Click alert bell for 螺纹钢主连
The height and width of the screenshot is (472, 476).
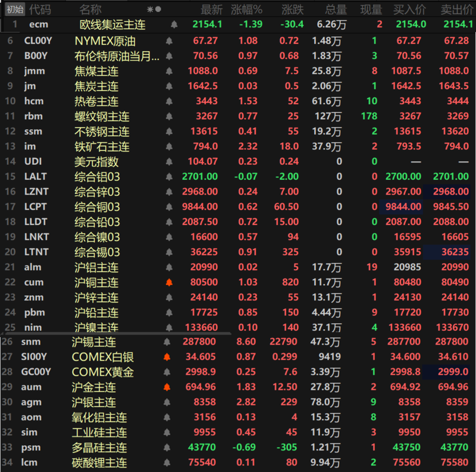click(169, 116)
